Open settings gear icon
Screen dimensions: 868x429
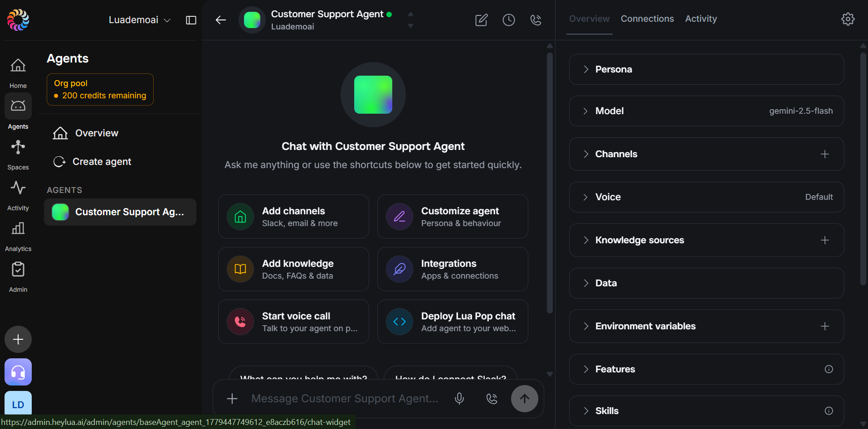[x=848, y=19]
